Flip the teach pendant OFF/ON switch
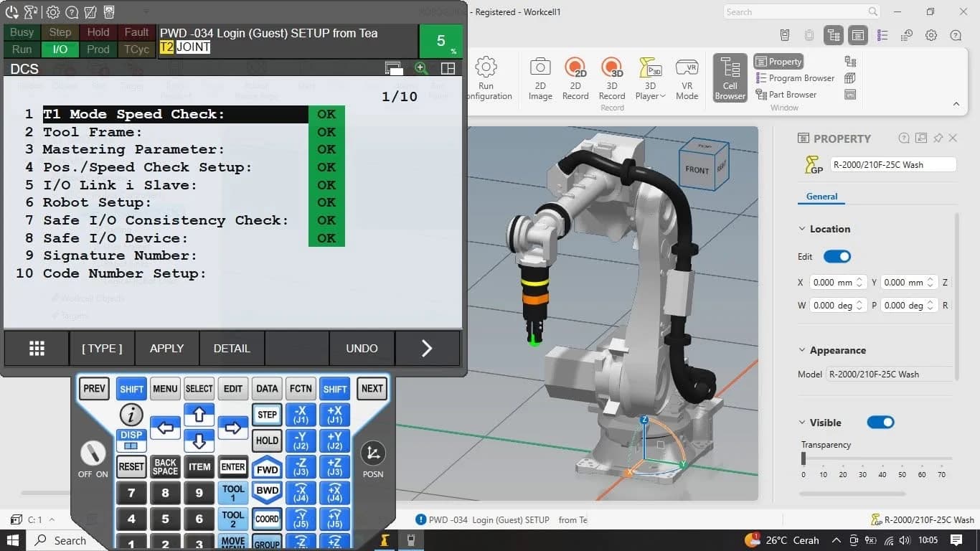 (x=93, y=453)
